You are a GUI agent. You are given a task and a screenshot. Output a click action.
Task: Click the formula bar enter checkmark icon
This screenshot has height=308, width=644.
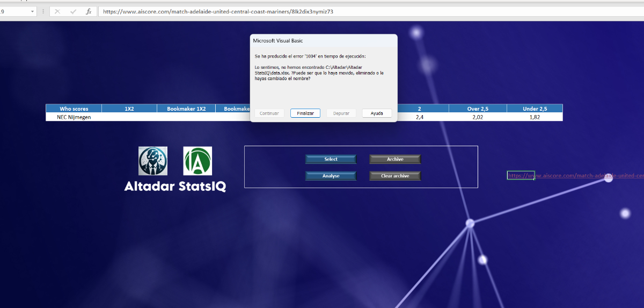click(73, 11)
